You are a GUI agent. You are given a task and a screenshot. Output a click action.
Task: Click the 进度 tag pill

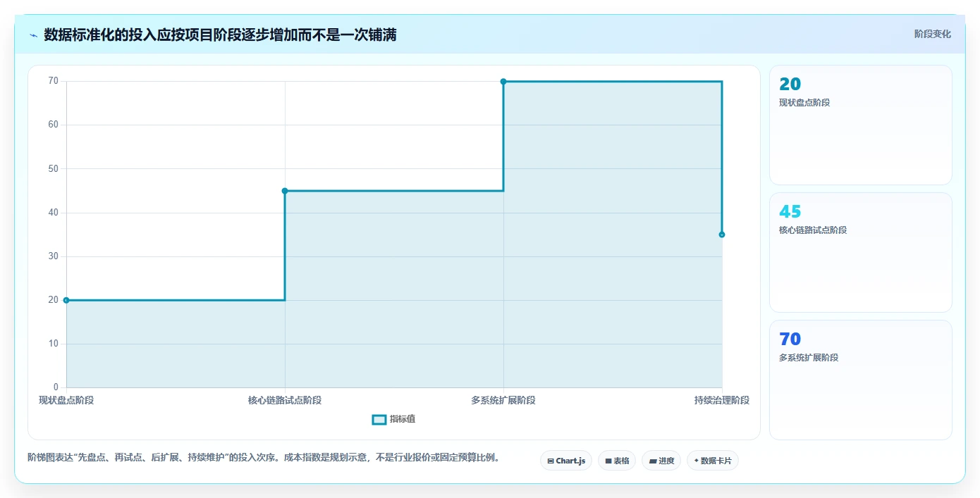pyautogui.click(x=661, y=461)
